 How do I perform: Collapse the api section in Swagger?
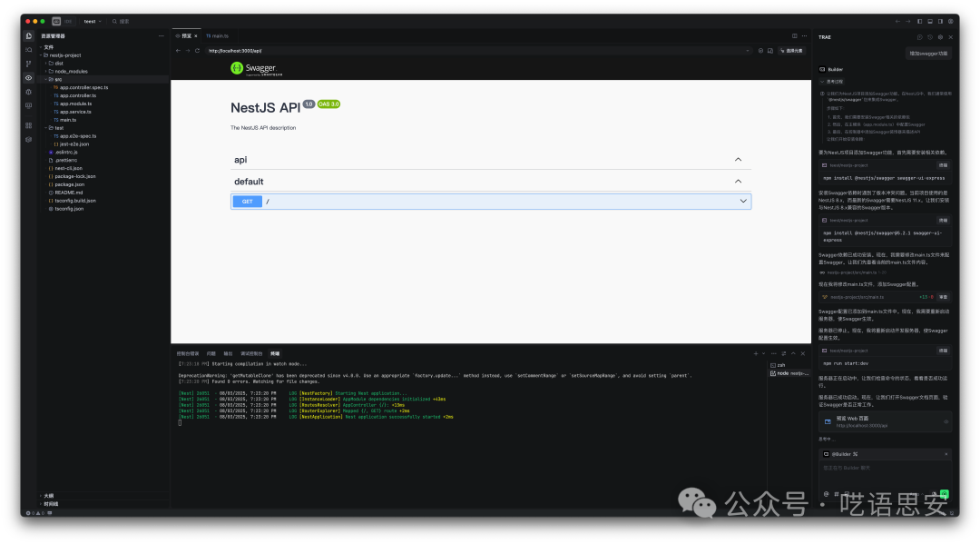click(738, 160)
